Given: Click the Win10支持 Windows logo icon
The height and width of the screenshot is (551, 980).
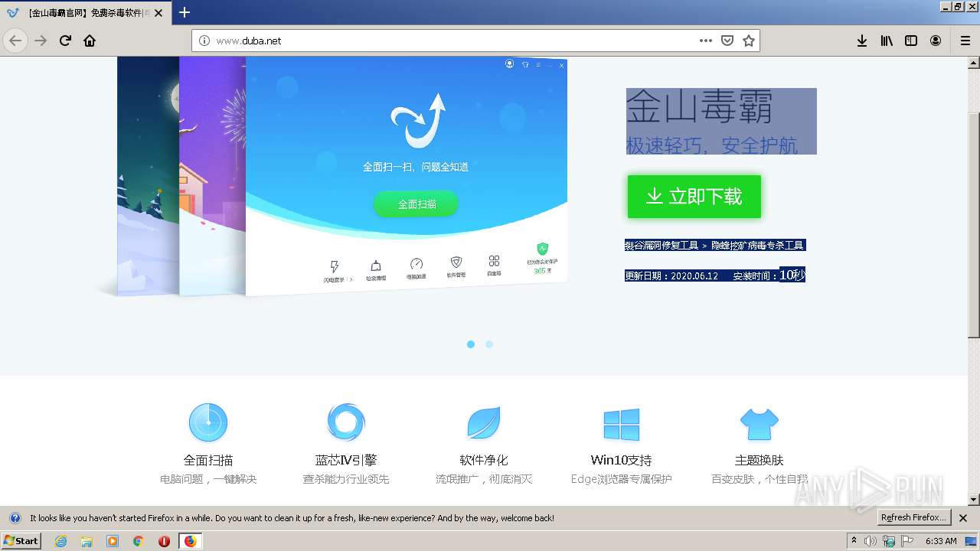Looking at the screenshot, I should pos(621,424).
